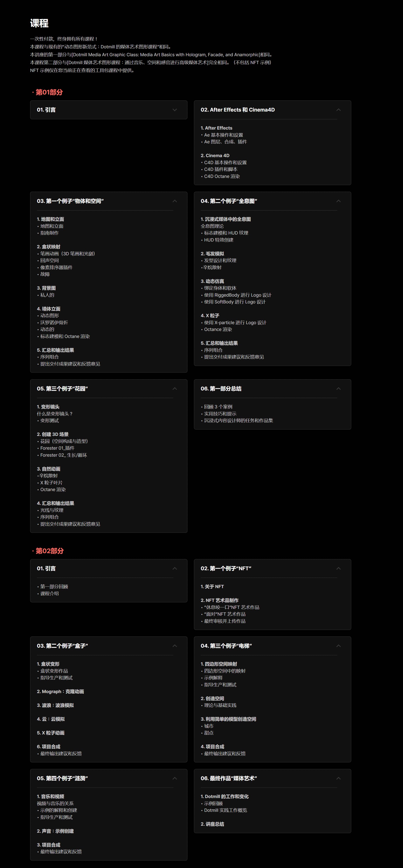Collapse the 06. 第一部分总结 chevron

coord(338,389)
